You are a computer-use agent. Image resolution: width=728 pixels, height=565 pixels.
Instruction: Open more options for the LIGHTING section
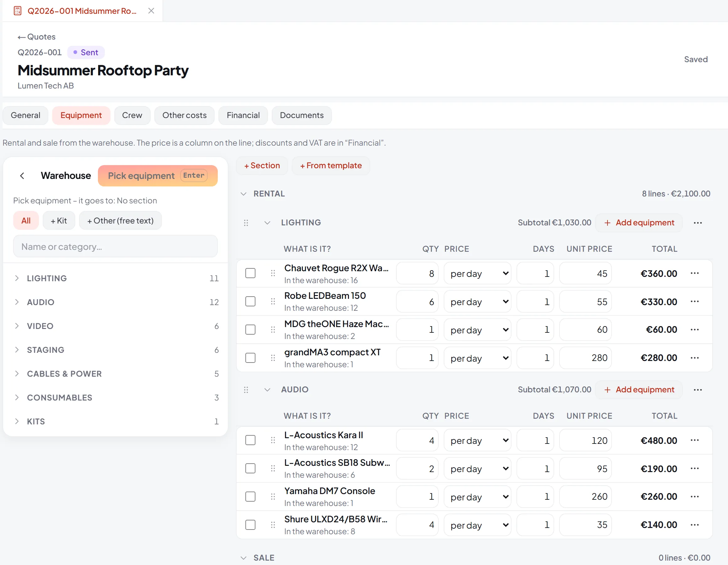698,223
